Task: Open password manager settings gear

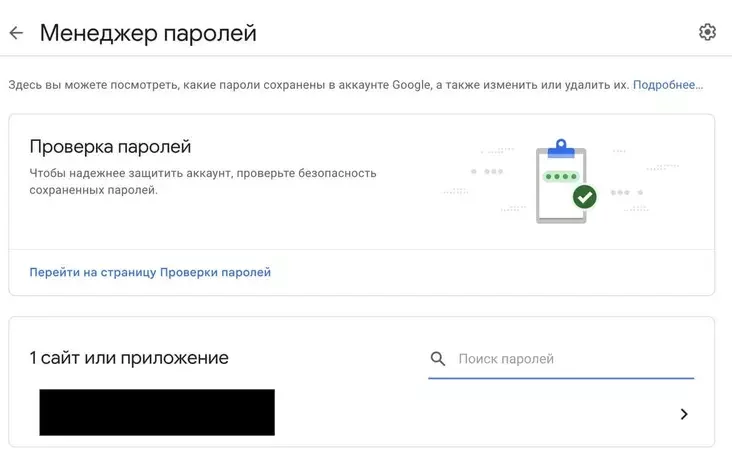Action: click(707, 32)
